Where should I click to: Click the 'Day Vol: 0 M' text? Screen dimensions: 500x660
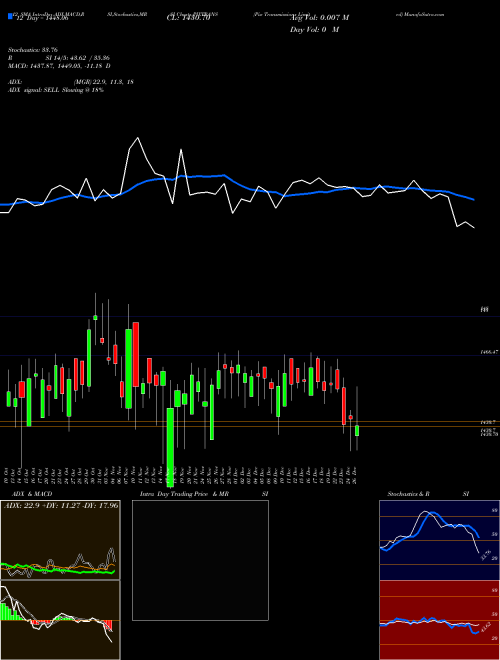(x=314, y=30)
